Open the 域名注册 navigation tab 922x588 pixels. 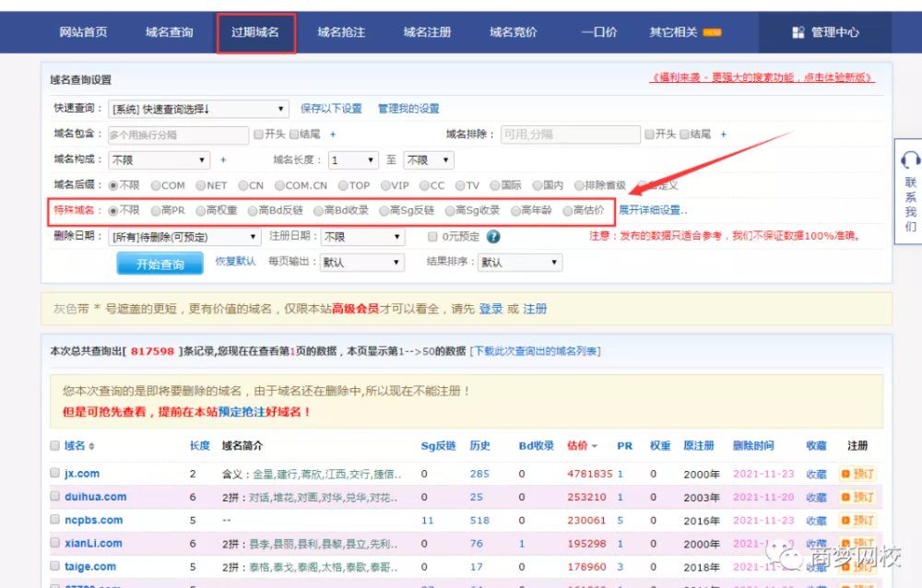tap(428, 32)
